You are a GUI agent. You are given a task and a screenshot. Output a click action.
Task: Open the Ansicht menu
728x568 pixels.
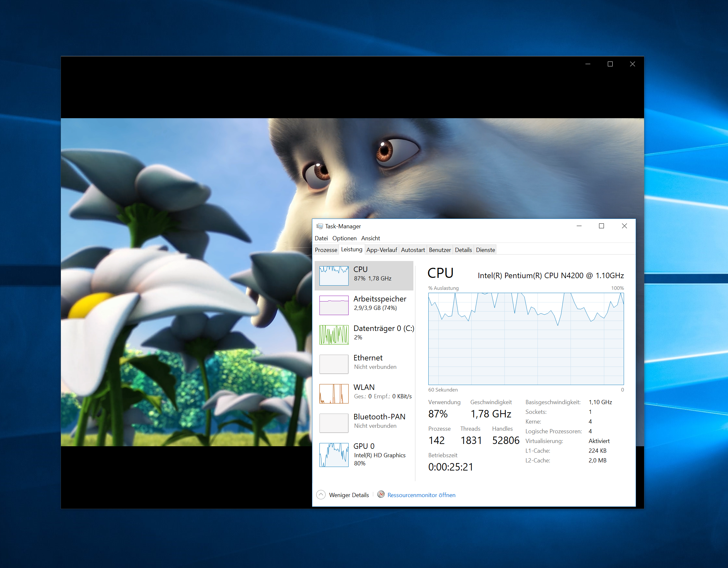(370, 238)
